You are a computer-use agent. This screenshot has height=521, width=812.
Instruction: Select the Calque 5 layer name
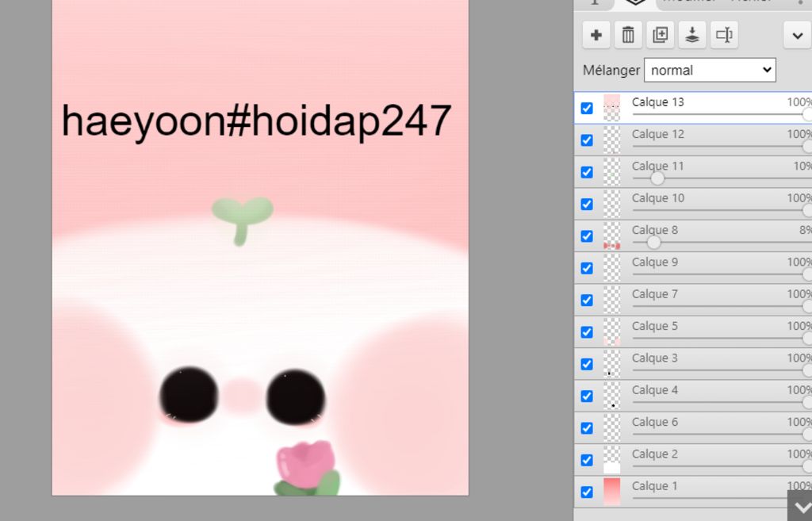click(x=654, y=326)
